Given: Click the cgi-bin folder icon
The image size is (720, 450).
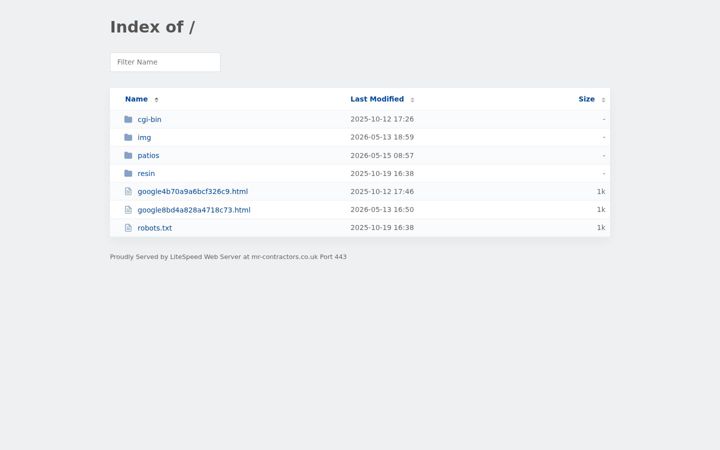Looking at the screenshot, I should [x=128, y=119].
